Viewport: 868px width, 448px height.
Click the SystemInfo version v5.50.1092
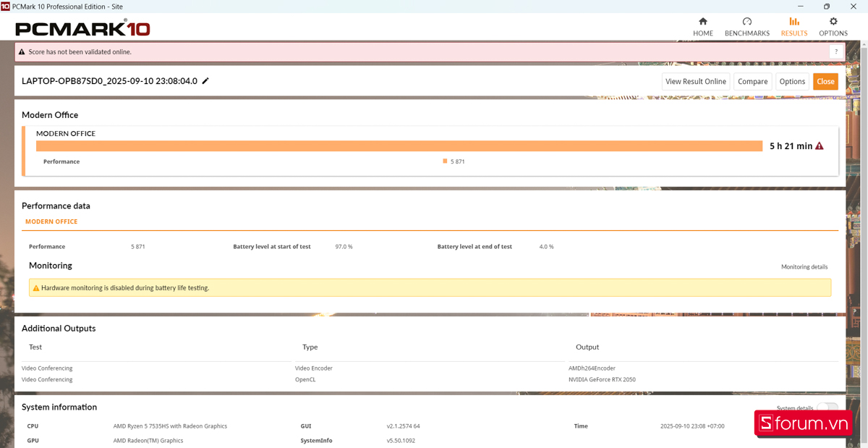tap(401, 440)
